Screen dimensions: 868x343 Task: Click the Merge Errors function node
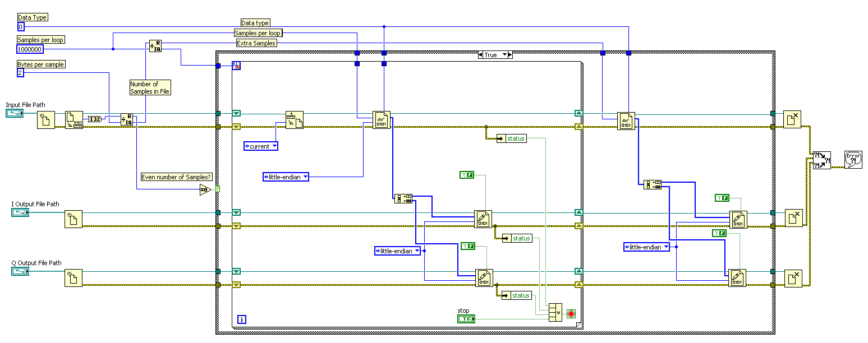click(x=822, y=160)
